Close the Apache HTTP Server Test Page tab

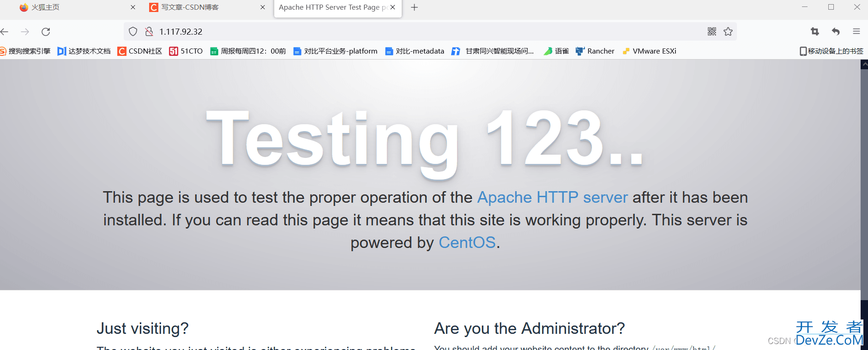[392, 7]
